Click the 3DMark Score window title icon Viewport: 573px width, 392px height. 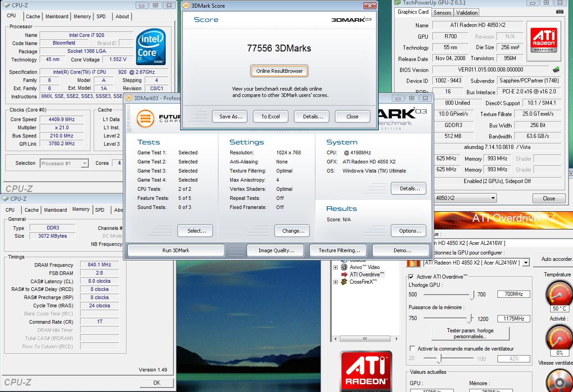187,6
